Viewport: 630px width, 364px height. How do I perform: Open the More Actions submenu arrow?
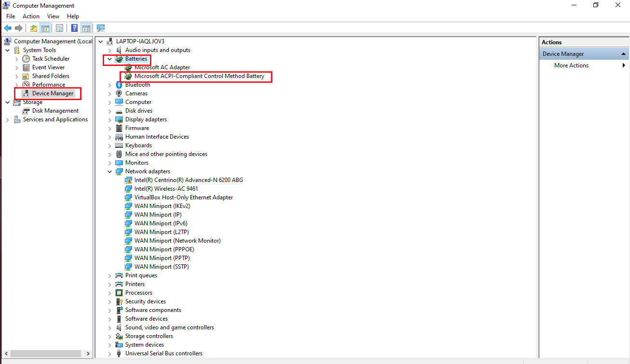624,65
